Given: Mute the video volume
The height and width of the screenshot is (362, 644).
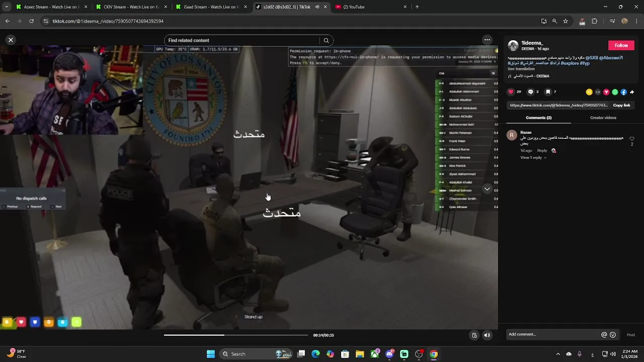Looking at the screenshot, I should (487, 335).
